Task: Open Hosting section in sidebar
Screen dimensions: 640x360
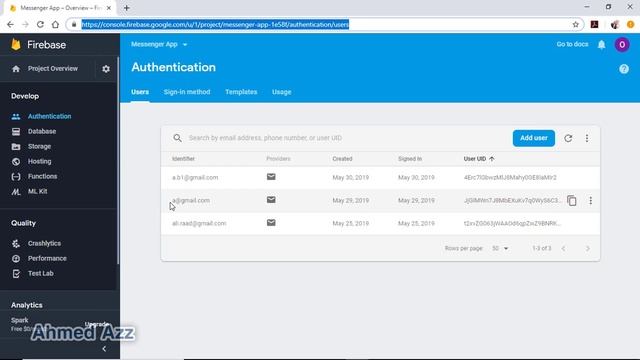Action: click(x=39, y=162)
